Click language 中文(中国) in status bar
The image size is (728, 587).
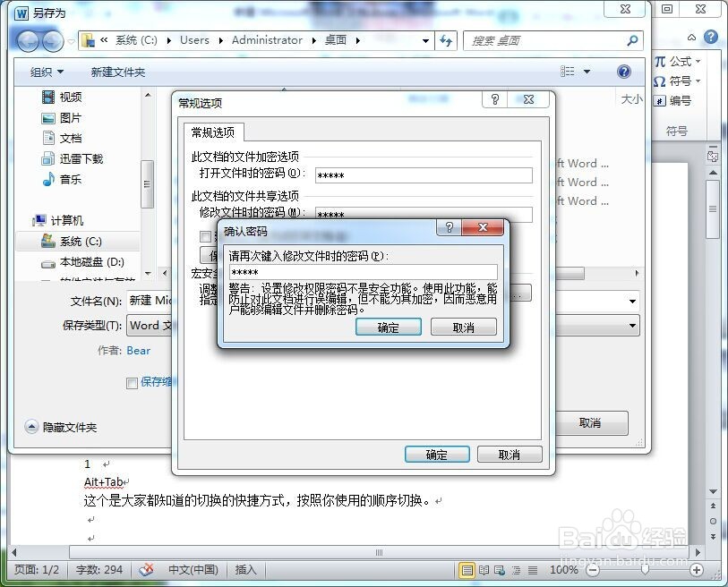[x=193, y=569]
